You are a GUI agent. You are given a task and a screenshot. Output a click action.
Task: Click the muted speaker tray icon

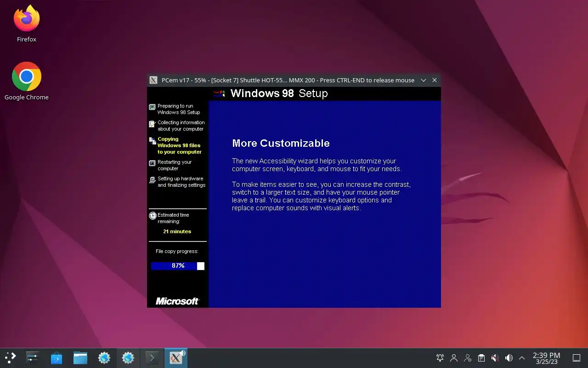tap(495, 357)
